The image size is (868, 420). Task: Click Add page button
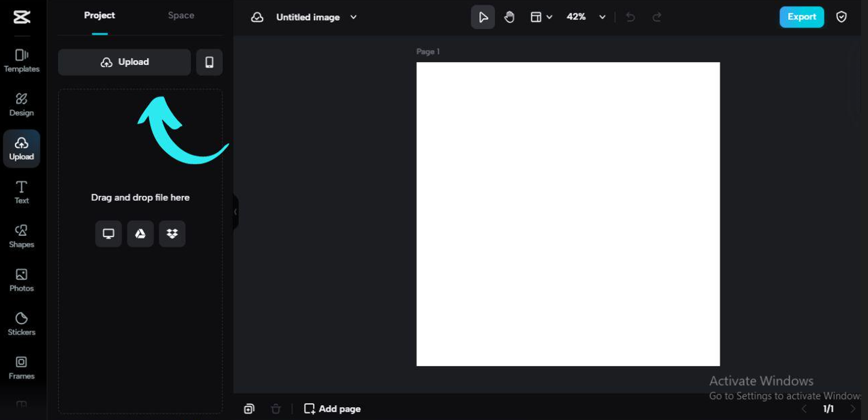click(x=332, y=409)
